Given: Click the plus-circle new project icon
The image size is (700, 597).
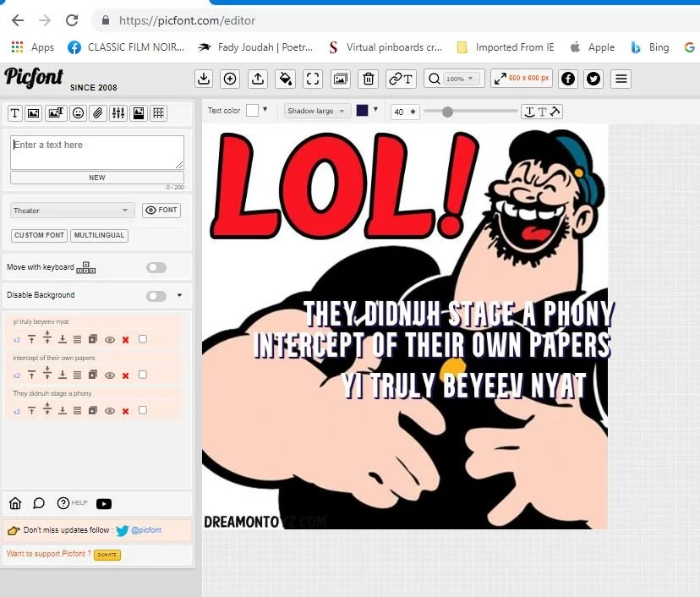Looking at the screenshot, I should tap(230, 79).
